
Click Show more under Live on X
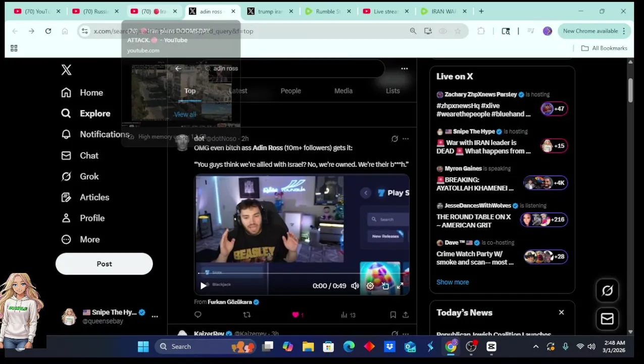tap(453, 282)
